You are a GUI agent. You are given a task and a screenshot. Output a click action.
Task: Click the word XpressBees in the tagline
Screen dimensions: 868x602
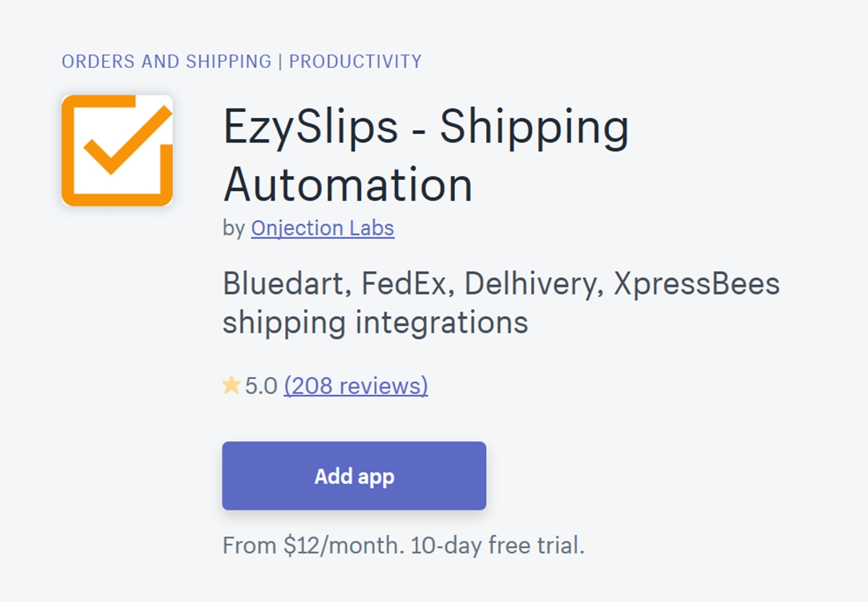tap(697, 284)
